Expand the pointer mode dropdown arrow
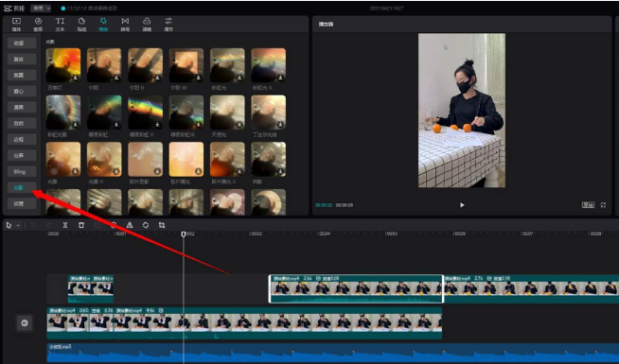 click(x=18, y=226)
